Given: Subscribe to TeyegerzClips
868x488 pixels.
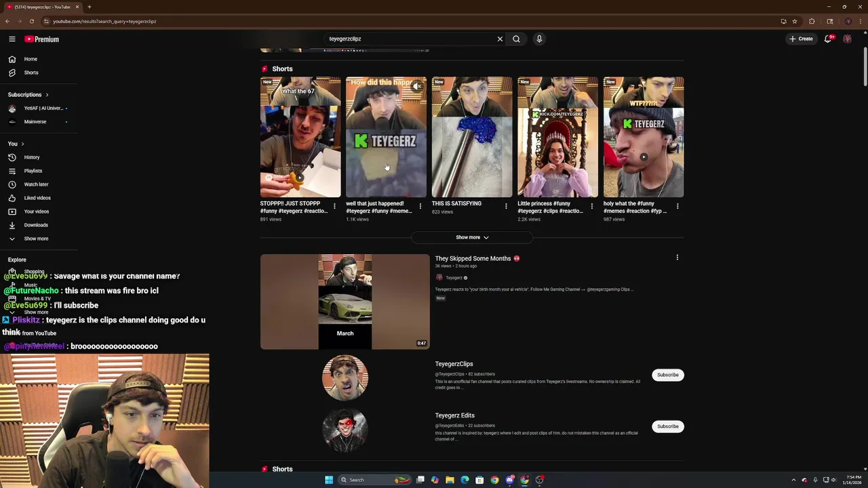Looking at the screenshot, I should 668,375.
